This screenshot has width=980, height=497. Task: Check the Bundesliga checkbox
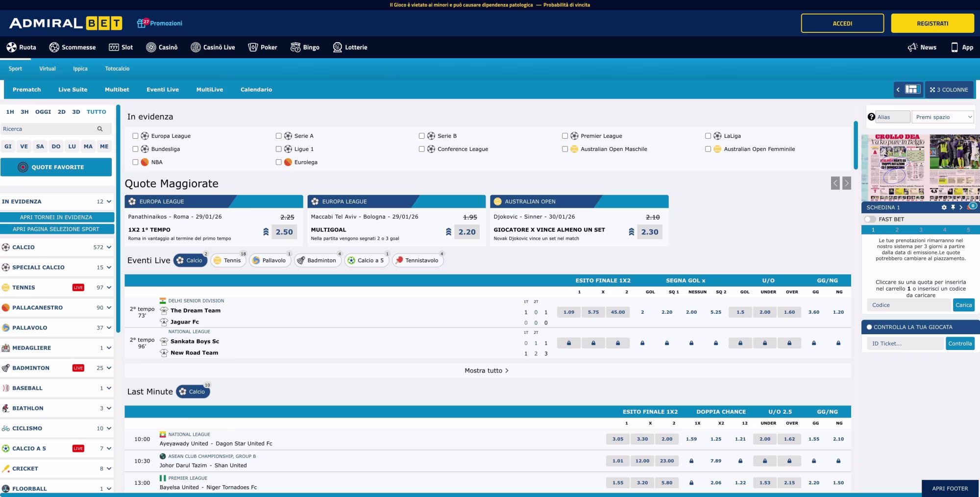coord(135,149)
